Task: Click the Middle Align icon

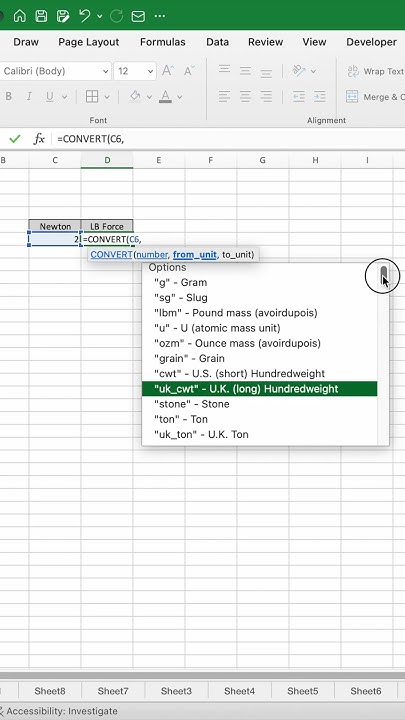Action: (245, 71)
